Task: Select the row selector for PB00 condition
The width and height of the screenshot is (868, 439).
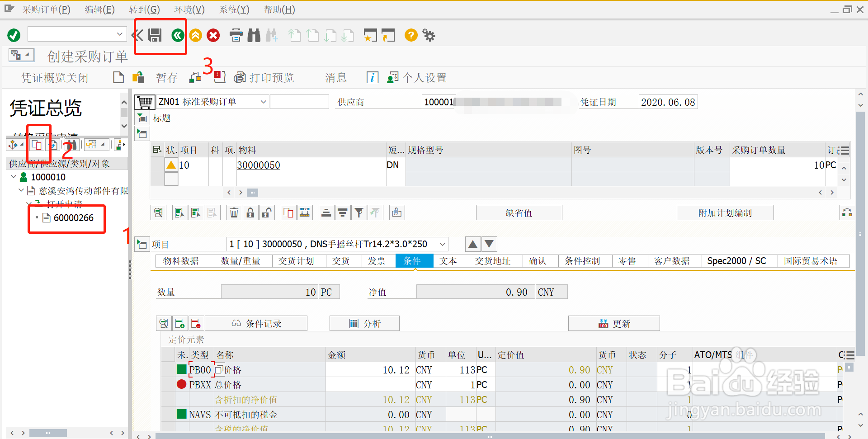Action: pyautogui.click(x=168, y=370)
